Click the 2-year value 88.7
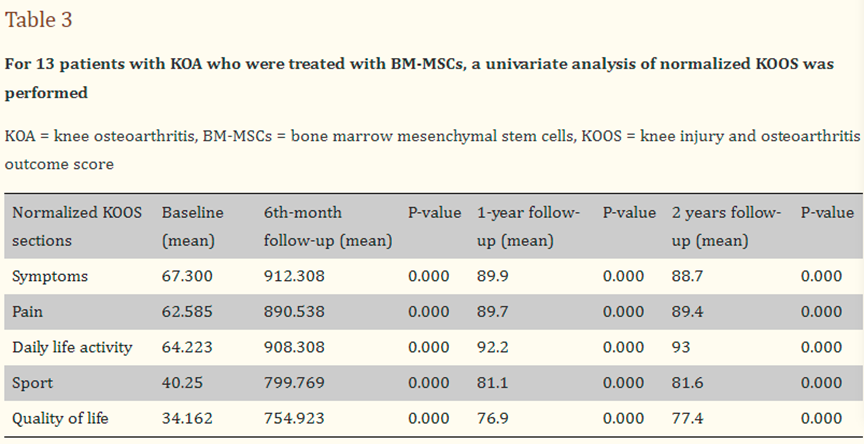 (687, 276)
